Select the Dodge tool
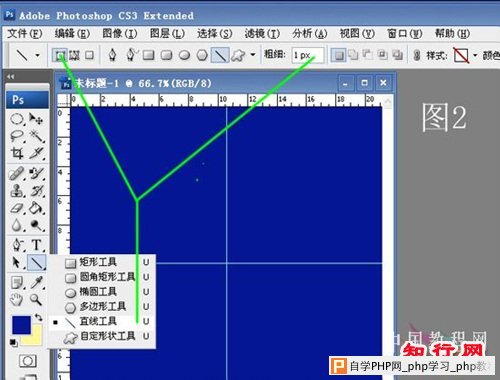The width and height of the screenshot is (500, 380). 36,226
